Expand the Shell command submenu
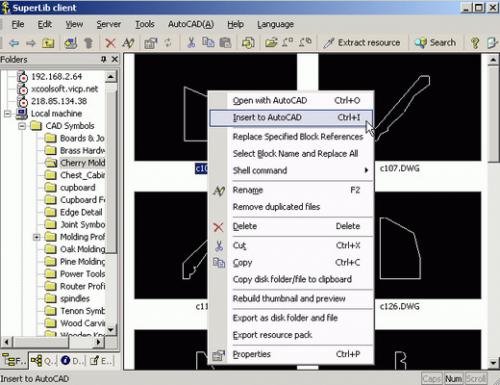 point(291,171)
